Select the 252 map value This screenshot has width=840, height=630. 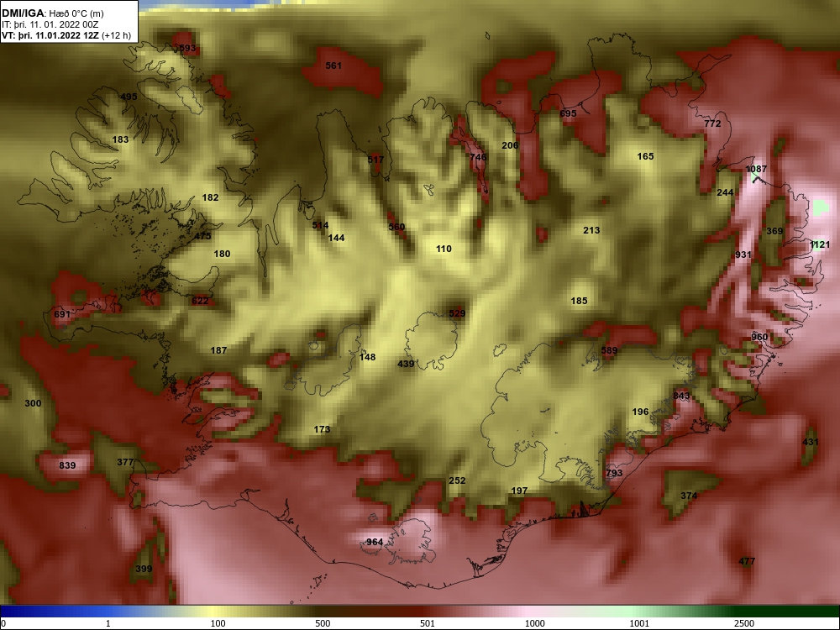coord(457,480)
